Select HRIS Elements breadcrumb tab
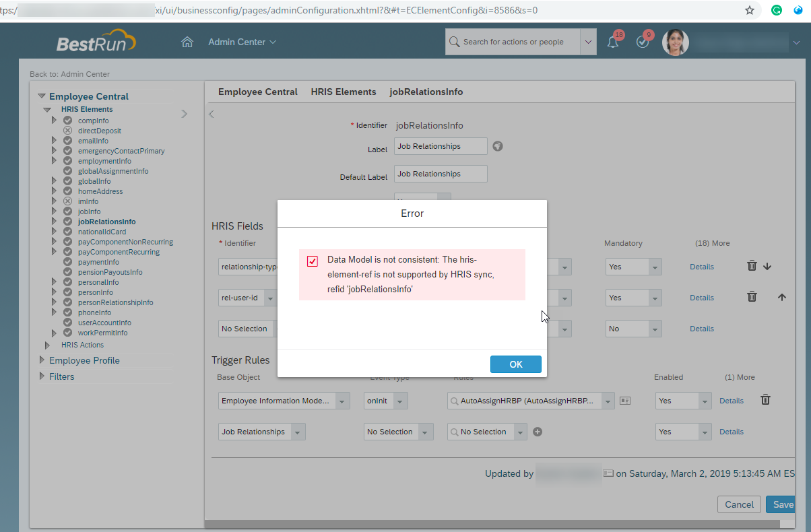 [344, 92]
